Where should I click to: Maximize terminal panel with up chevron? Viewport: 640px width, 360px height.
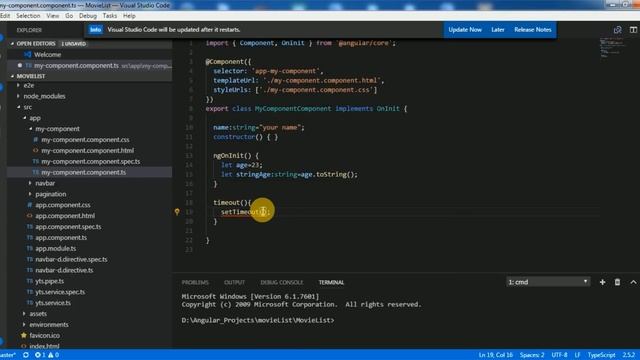(x=633, y=282)
